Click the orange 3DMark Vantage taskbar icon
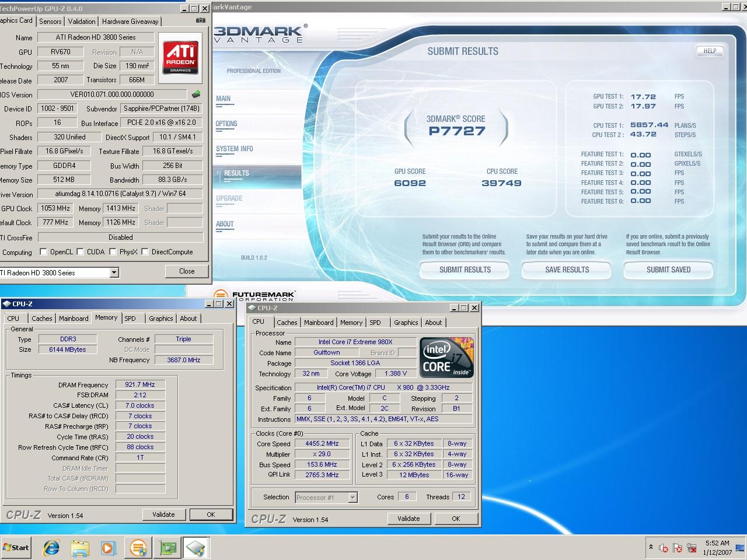The height and width of the screenshot is (560, 747). coord(138,548)
